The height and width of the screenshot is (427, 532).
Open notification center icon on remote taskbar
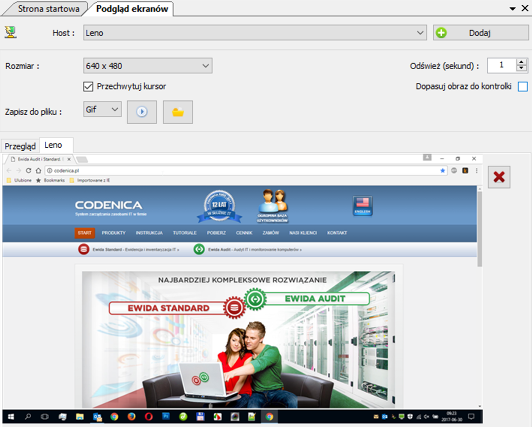click(471, 416)
